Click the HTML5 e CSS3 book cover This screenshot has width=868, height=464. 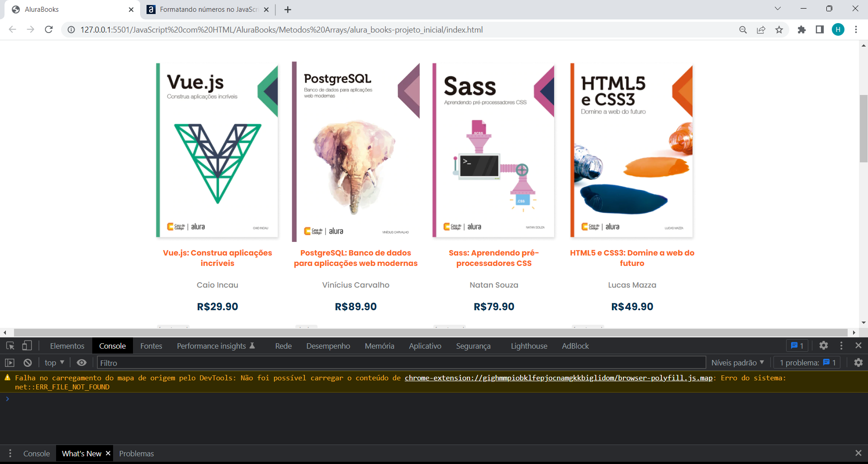pyautogui.click(x=632, y=151)
